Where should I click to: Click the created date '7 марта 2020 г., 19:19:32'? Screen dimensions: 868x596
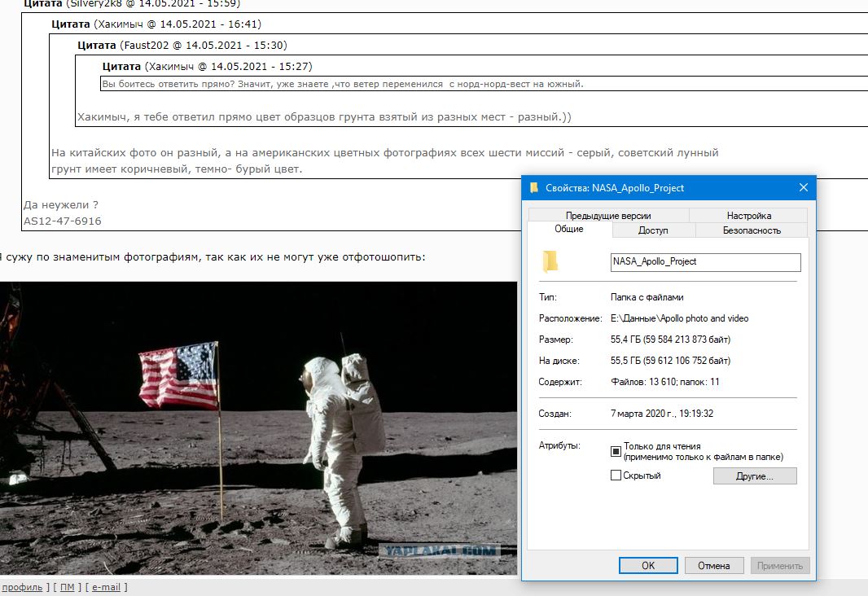tap(661, 414)
